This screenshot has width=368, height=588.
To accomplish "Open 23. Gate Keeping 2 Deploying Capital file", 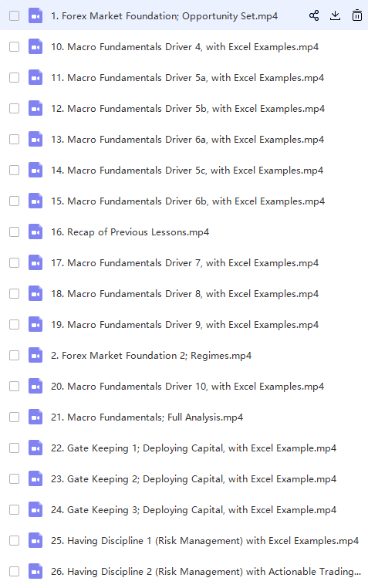I will (194, 479).
